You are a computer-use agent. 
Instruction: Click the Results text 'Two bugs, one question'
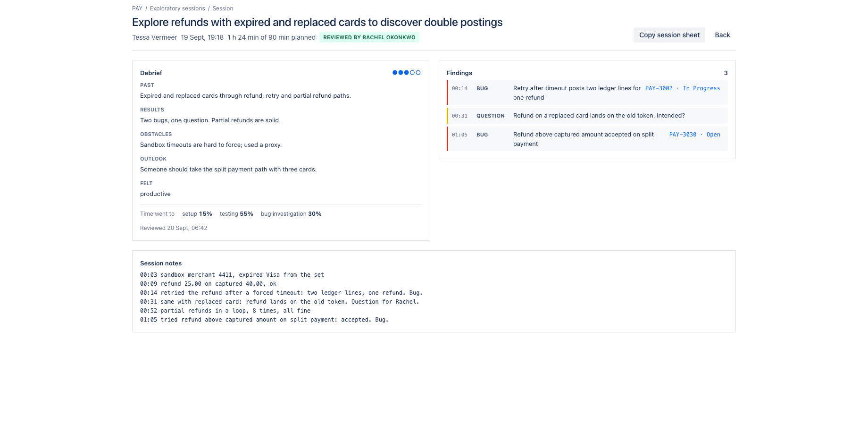coord(210,120)
